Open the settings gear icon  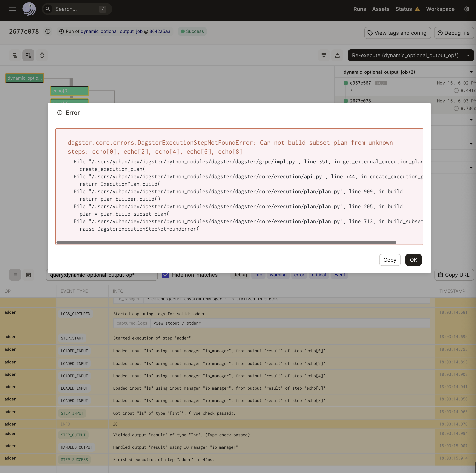(x=466, y=9)
